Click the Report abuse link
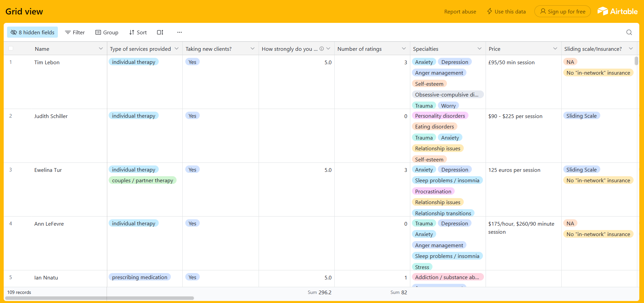The image size is (644, 303). pos(460,12)
